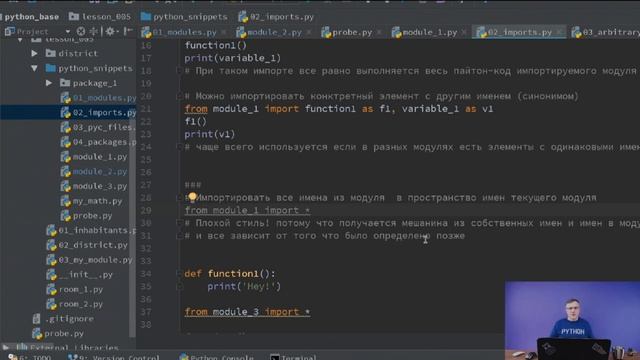640x360 pixels.
Task: Click the intention lightbulb on line 28
Action: click(192, 197)
